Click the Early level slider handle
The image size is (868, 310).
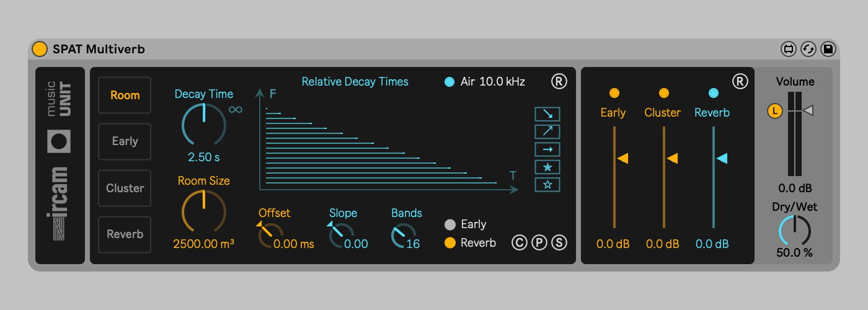622,159
